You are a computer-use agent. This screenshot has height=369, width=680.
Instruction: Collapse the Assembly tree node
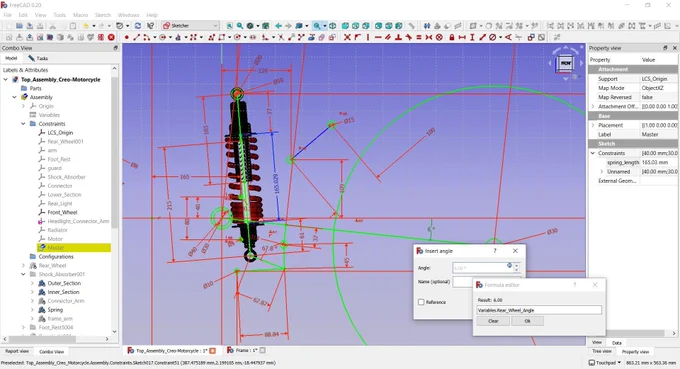tap(14, 97)
